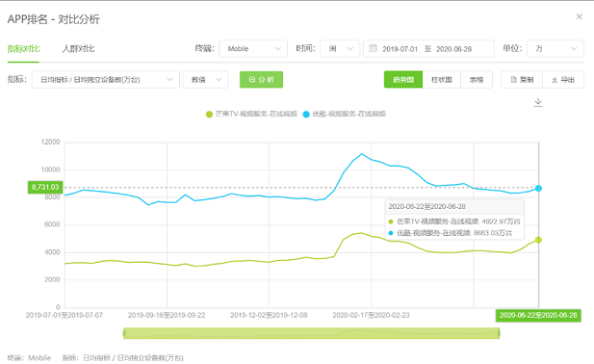Click the 8,731.03 axis value label
The image size is (594, 364).
pos(45,187)
